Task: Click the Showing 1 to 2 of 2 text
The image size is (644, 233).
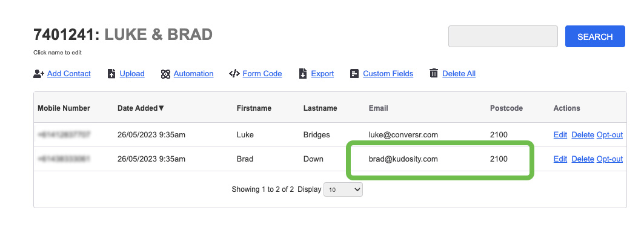Action: click(263, 189)
